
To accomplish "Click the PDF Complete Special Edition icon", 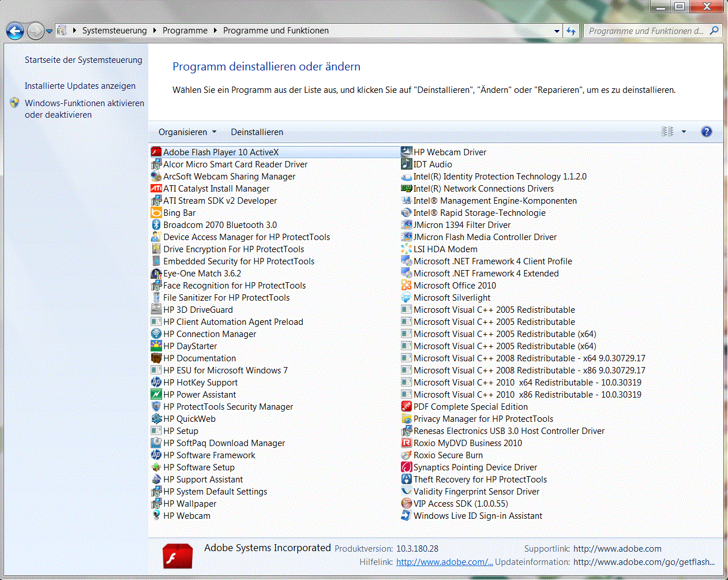I will pyautogui.click(x=406, y=407).
